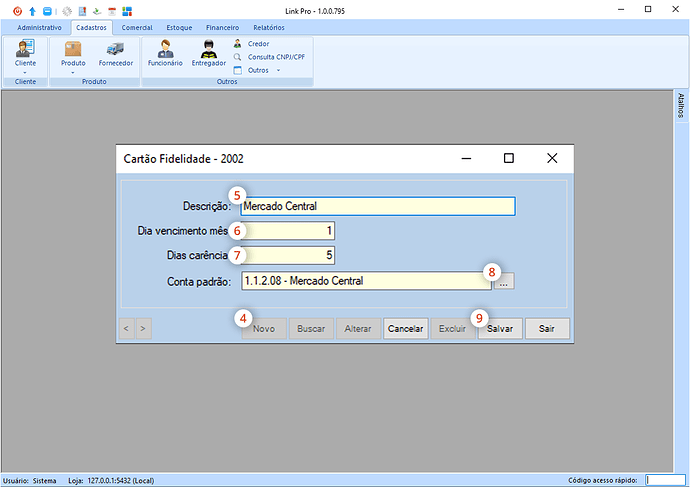Switch to the Financeiro tab
This screenshot has height=487, width=690.
[222, 28]
